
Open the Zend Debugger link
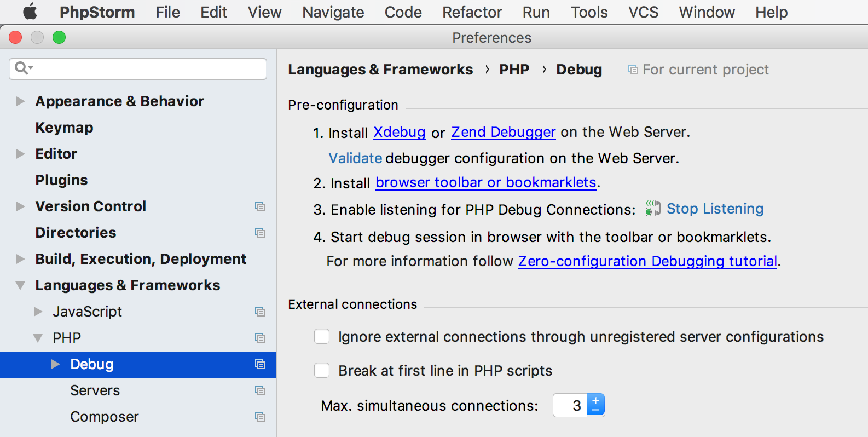tap(503, 132)
